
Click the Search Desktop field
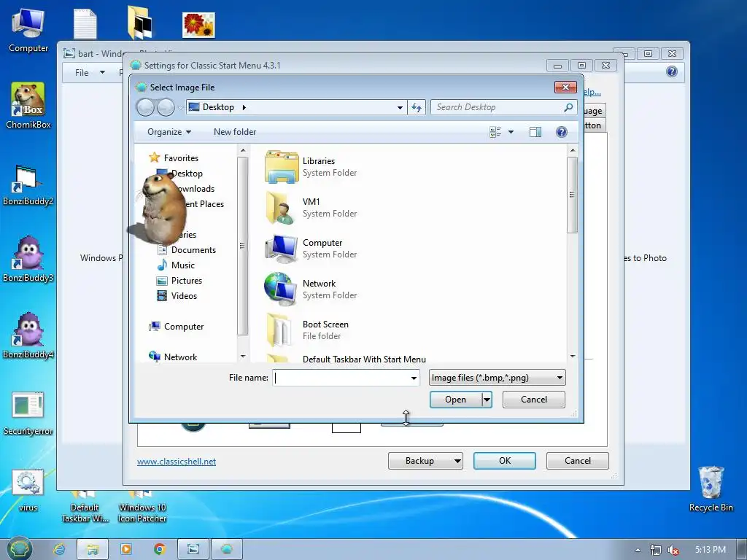point(503,108)
